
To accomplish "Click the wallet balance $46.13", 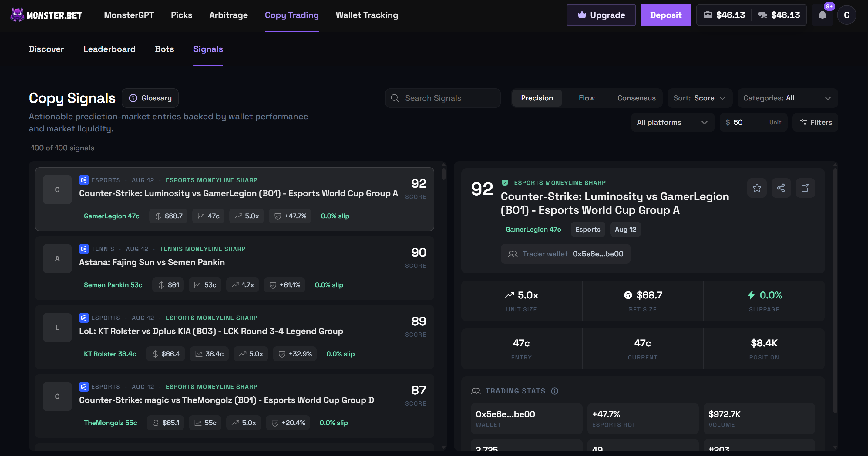I will pyautogui.click(x=724, y=15).
